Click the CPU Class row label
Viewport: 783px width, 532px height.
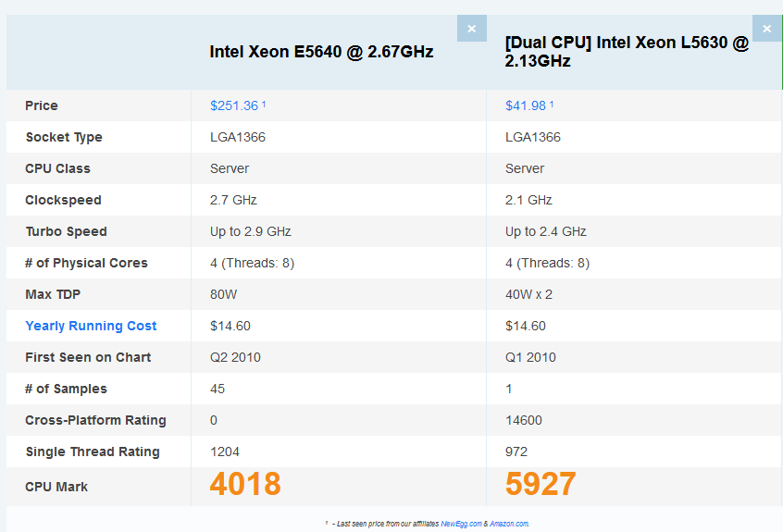tap(58, 168)
